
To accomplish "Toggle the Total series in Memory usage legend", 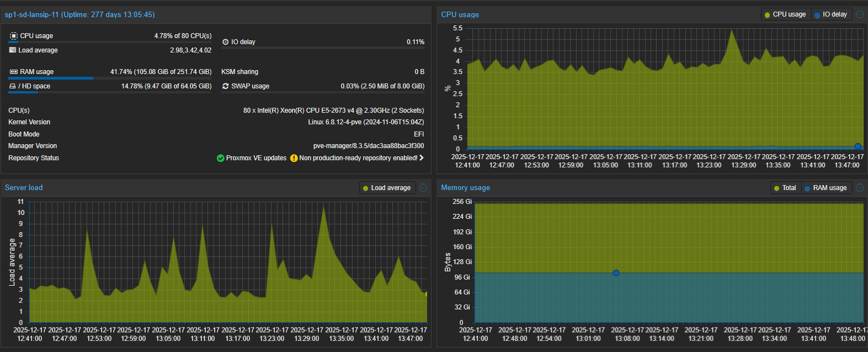I will pyautogui.click(x=785, y=188).
